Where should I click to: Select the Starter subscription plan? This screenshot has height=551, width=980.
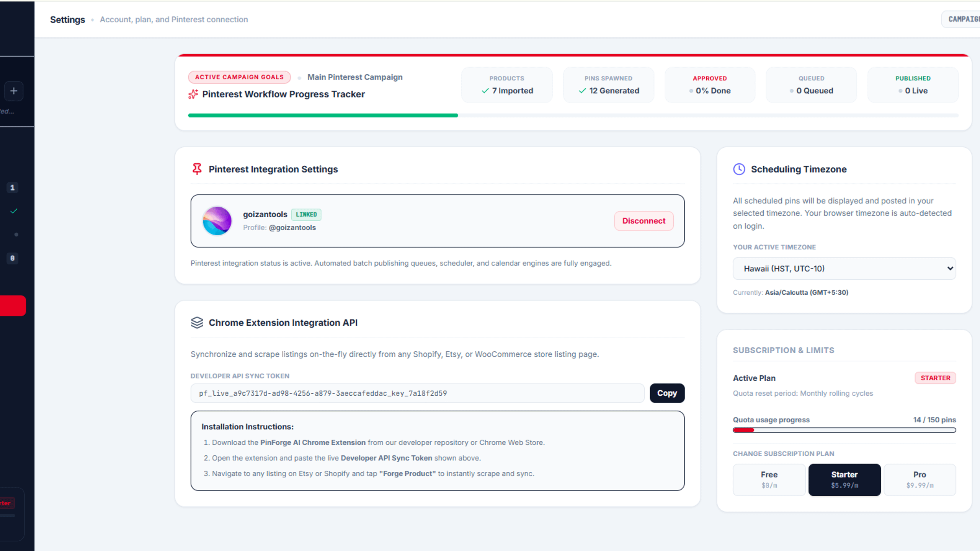pos(844,480)
